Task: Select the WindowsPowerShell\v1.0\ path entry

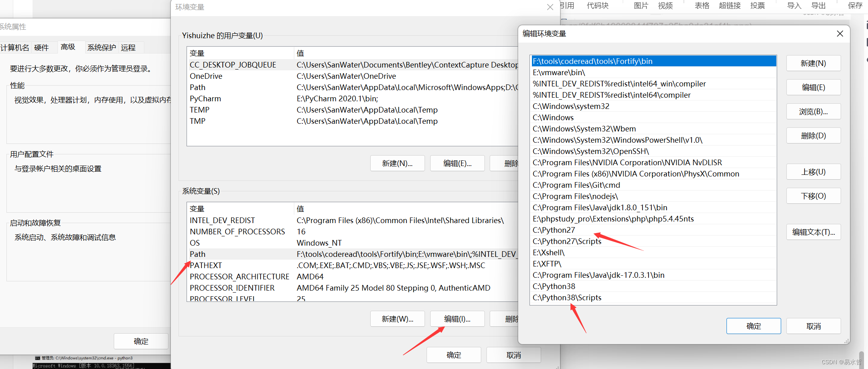Action: (x=653, y=140)
